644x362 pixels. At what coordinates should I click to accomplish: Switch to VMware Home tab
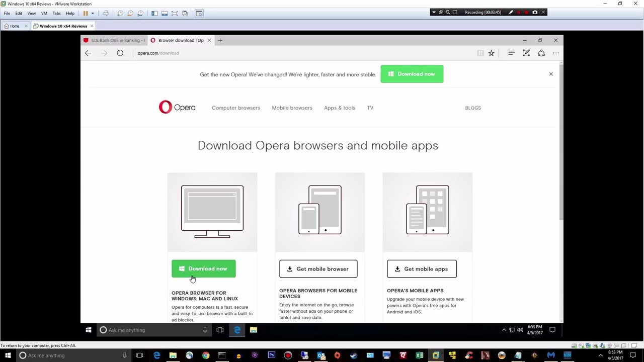pyautogui.click(x=15, y=26)
